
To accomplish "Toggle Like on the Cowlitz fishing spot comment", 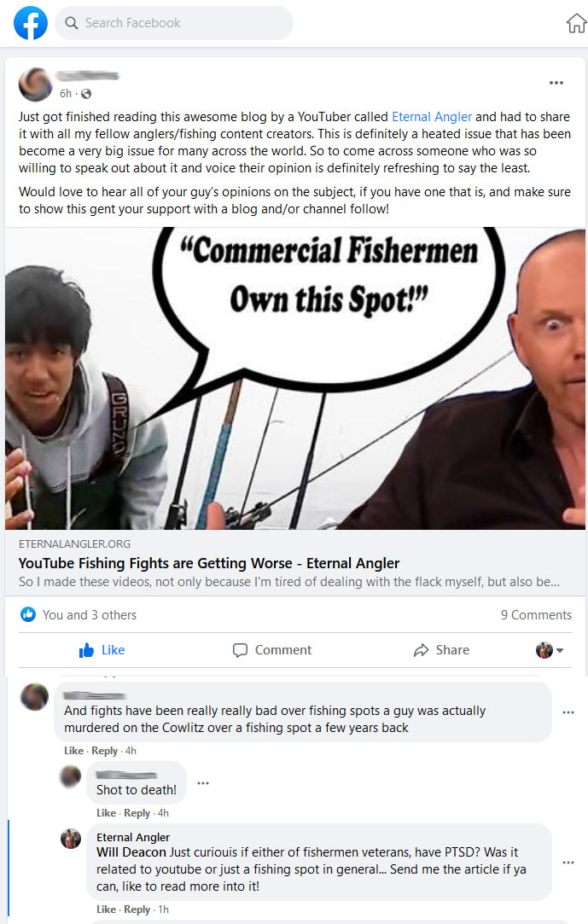I will click(x=73, y=751).
